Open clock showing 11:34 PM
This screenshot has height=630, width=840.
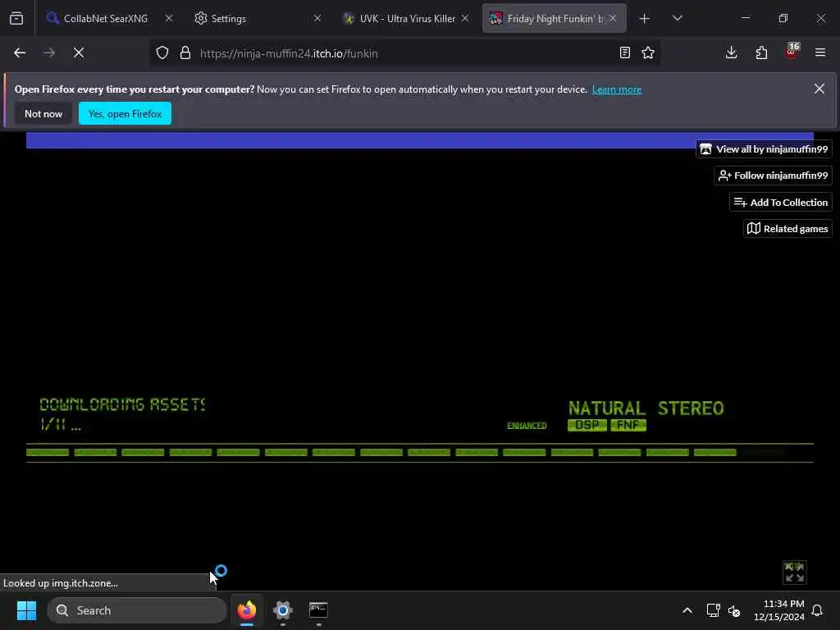(779, 610)
